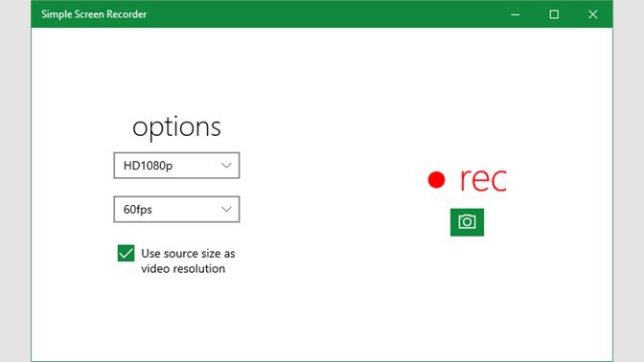The width and height of the screenshot is (644, 362).
Task: Open the HD1080p resolution dropdown
Action: (176, 166)
